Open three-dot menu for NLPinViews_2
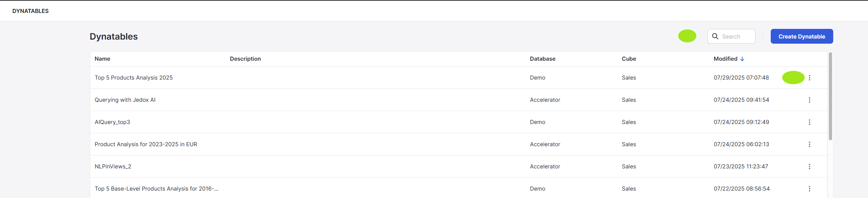868x198 pixels. [809, 167]
